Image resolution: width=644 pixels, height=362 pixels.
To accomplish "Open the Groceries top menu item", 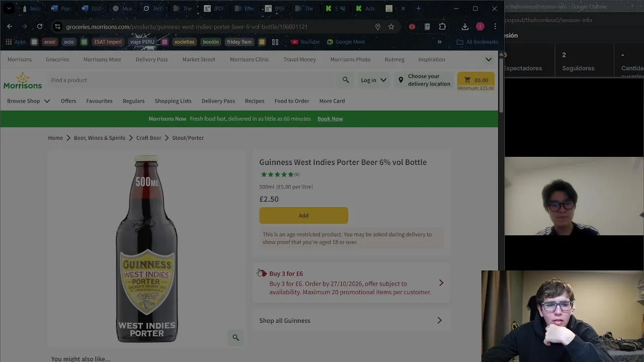I will pyautogui.click(x=57, y=59).
